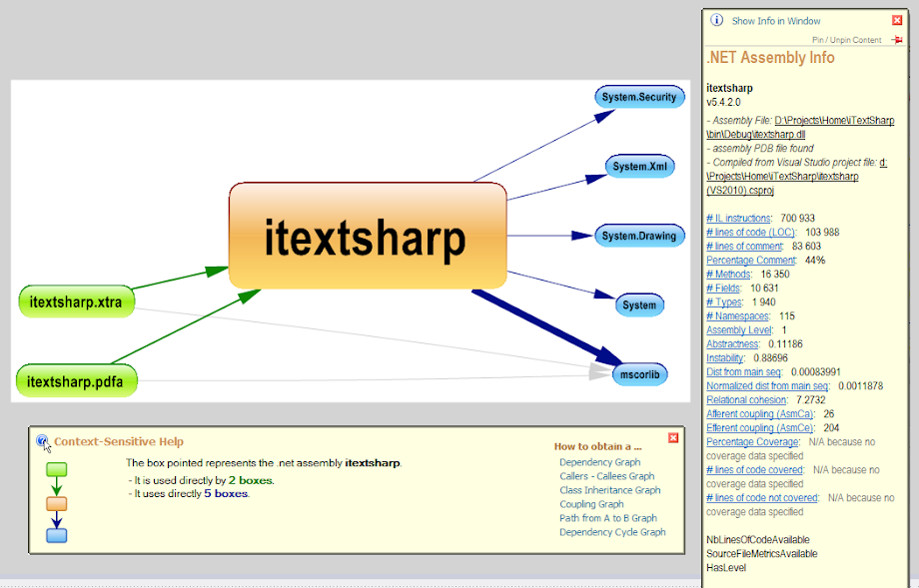Image resolution: width=919 pixels, height=588 pixels.
Task: Select the System.Security node
Action: 639,97
